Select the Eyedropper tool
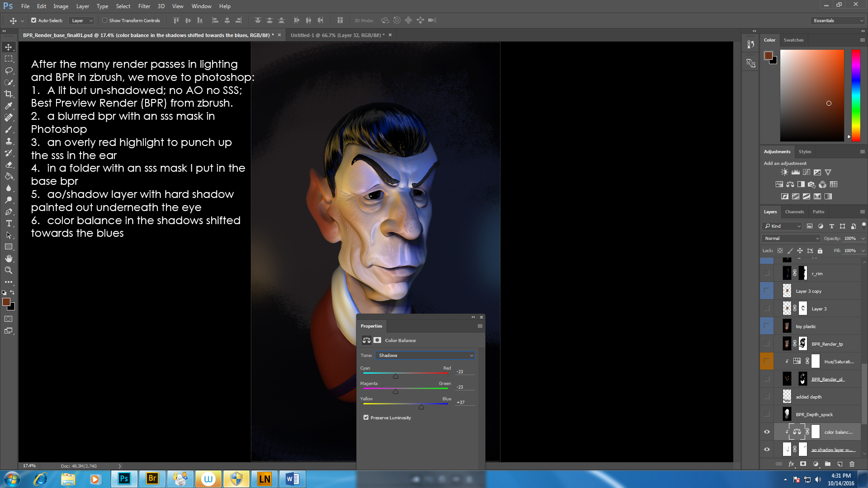The width and height of the screenshot is (868, 488). tap(9, 106)
